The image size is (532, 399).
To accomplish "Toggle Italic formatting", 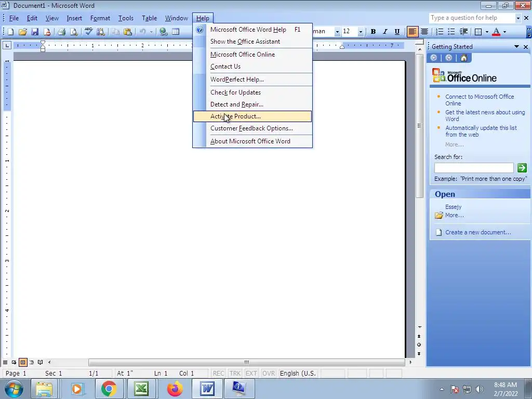I will pos(385,32).
